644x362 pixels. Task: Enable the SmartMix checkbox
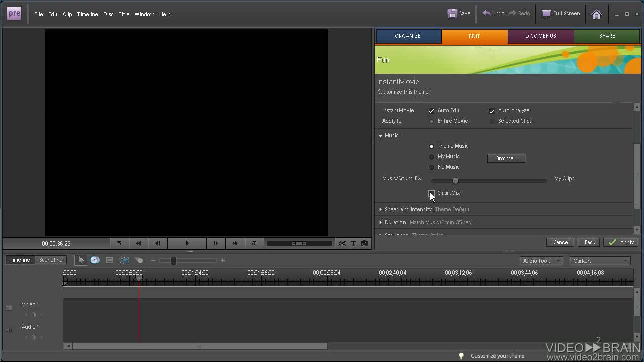click(431, 193)
